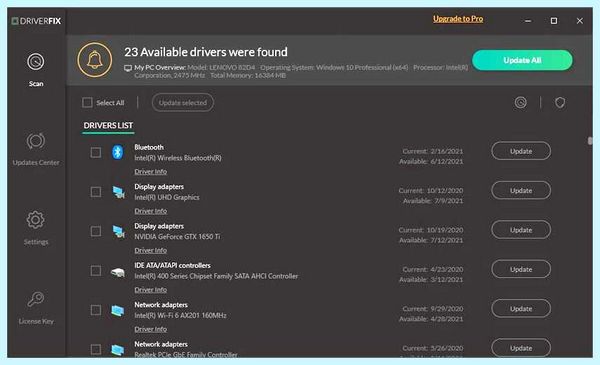600x365 pixels.
Task: Check the Select All checkbox
Action: (x=87, y=103)
